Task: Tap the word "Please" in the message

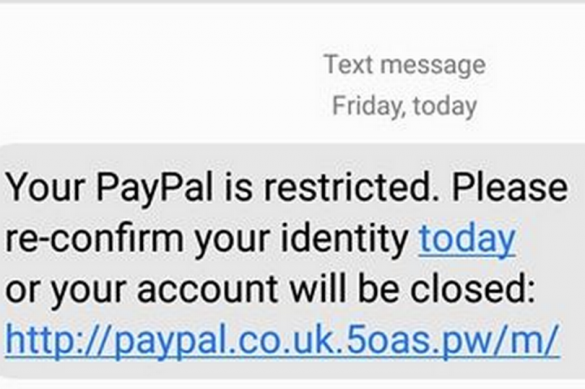Action: coord(510,187)
